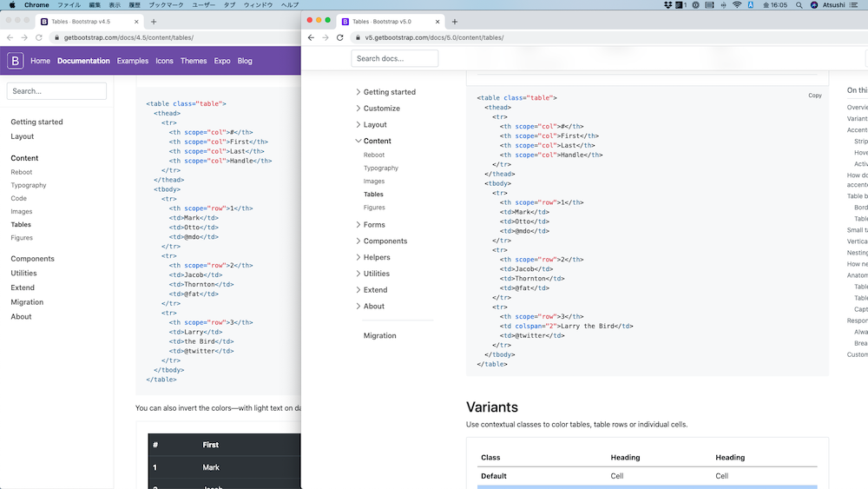Close the Tables Bootstrap v4.5 tab
Viewport: 868px width, 489px height.
coord(136,22)
